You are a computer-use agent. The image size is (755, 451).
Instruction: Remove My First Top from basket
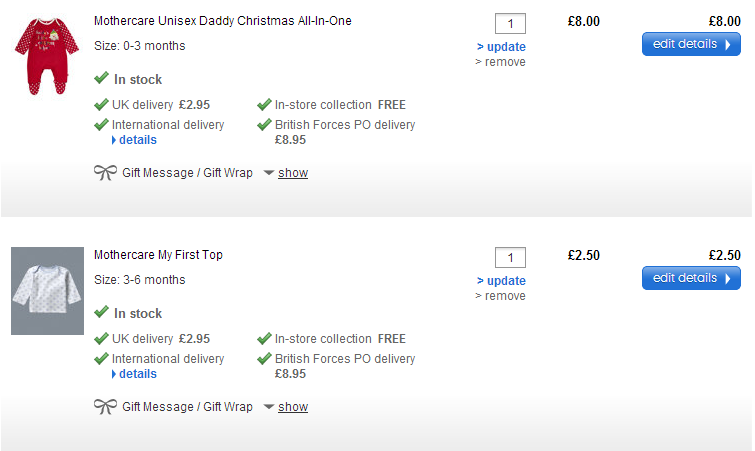[500, 296]
